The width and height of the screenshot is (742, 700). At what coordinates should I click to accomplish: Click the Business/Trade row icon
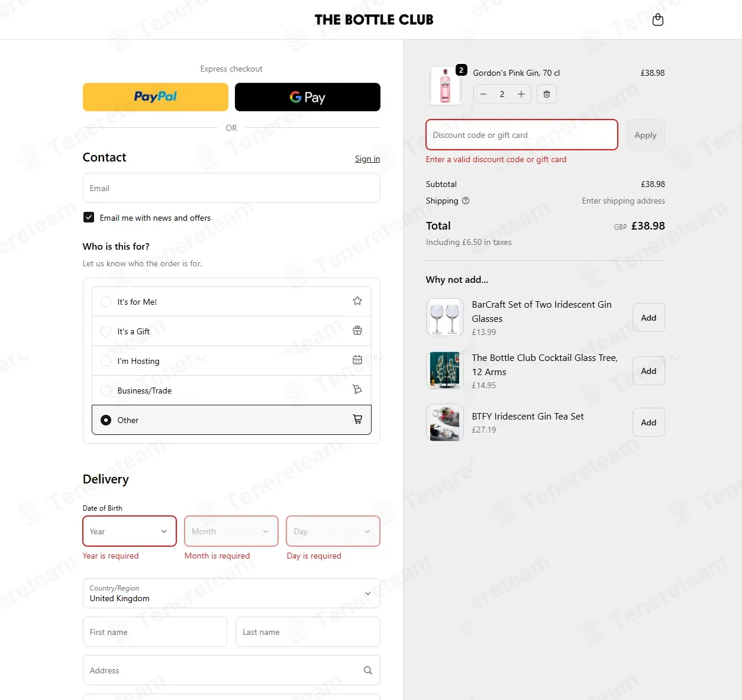[x=357, y=390]
